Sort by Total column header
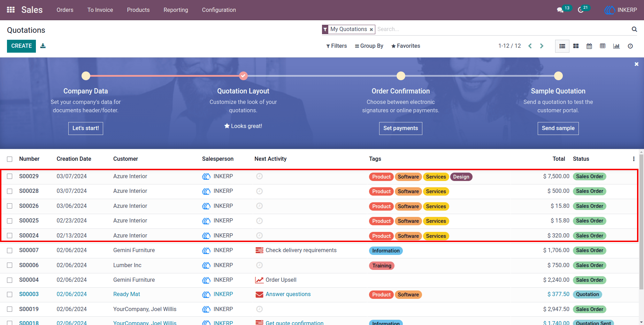 point(559,159)
